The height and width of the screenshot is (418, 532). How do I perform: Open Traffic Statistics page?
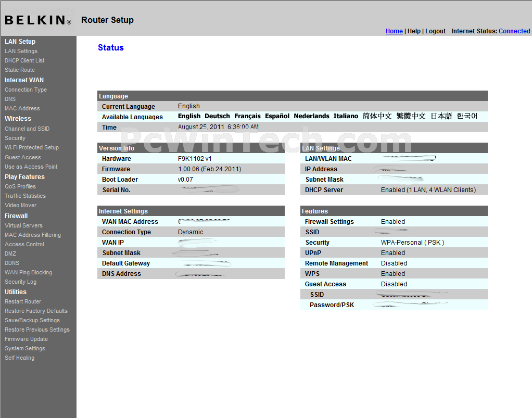pyautogui.click(x=25, y=196)
